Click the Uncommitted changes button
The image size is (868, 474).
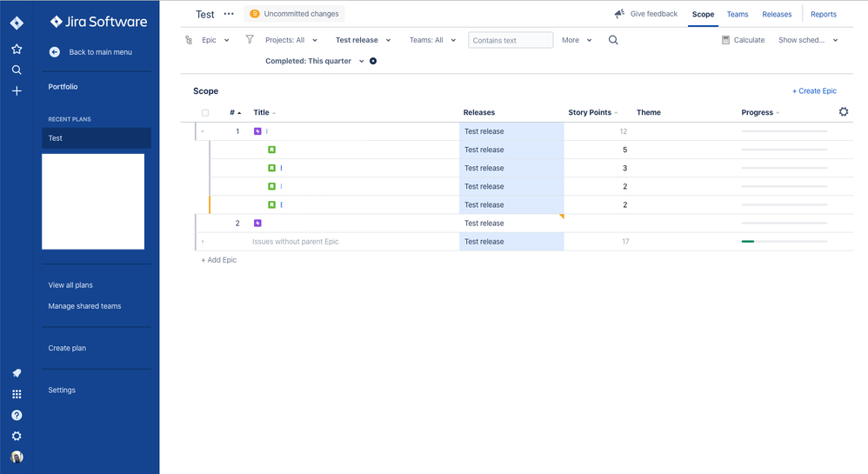(294, 14)
